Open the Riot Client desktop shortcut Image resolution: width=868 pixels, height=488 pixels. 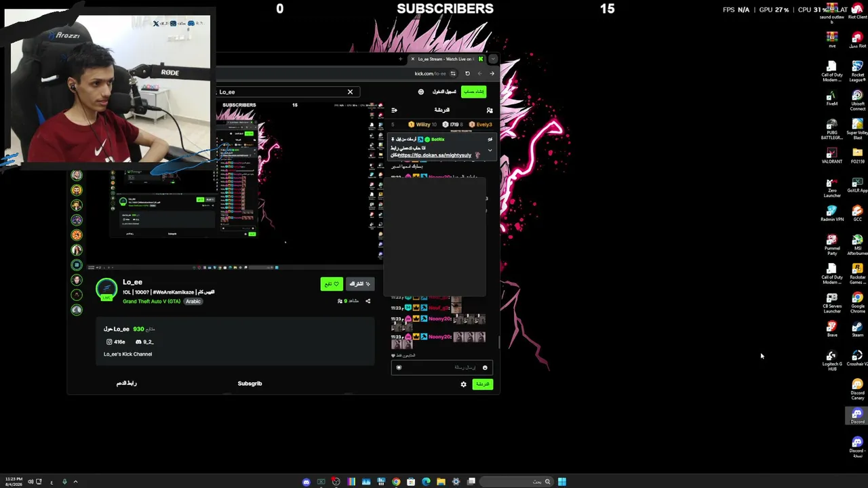point(857,12)
